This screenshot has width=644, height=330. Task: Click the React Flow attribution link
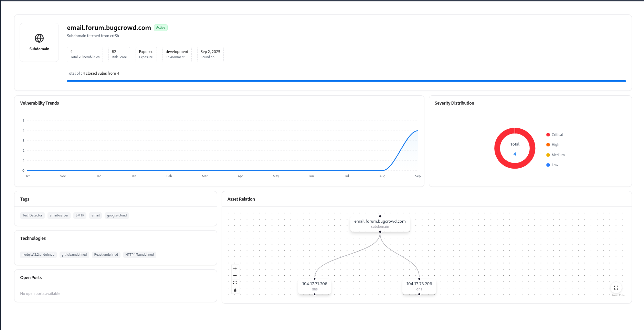618,295
